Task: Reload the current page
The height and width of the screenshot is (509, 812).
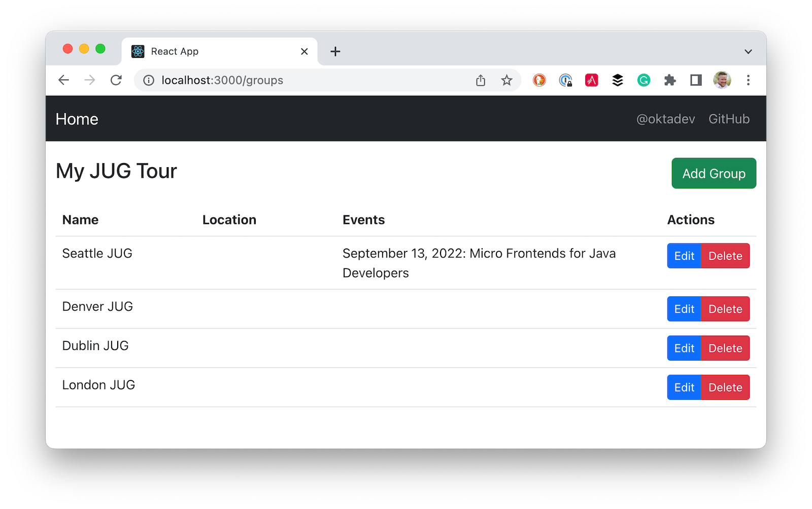Action: tap(116, 80)
